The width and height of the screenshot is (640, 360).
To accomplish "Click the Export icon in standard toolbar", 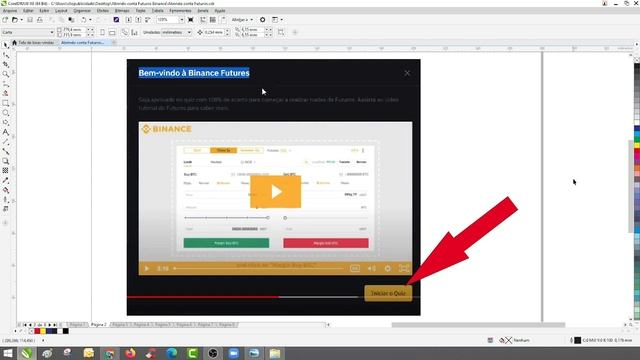I will 138,20.
